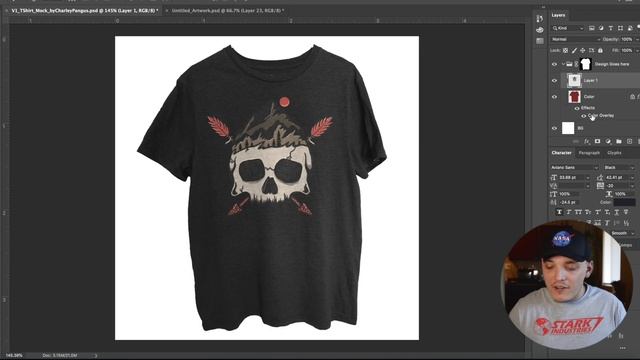Select the BG layer thumbnail

tap(568, 128)
